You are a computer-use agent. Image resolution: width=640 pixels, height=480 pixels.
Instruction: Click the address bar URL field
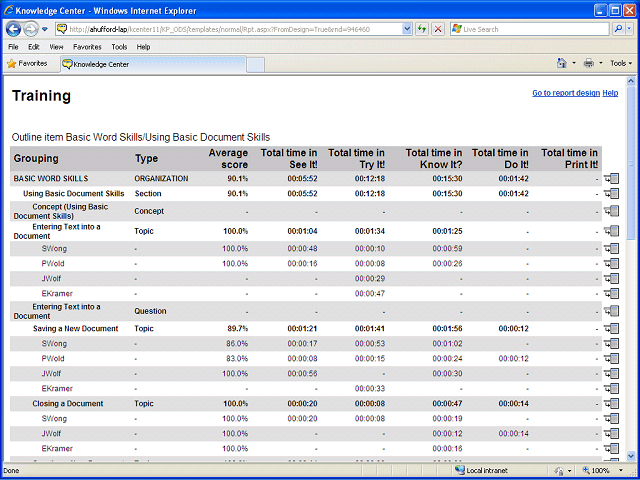coord(229,29)
